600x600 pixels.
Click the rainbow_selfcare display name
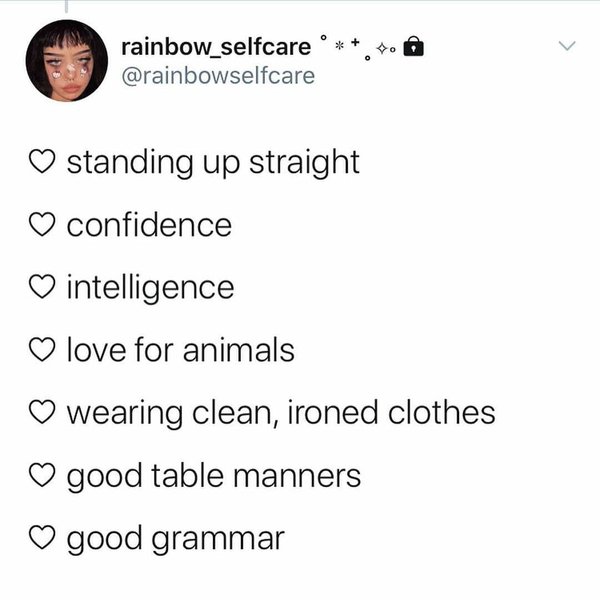click(215, 46)
